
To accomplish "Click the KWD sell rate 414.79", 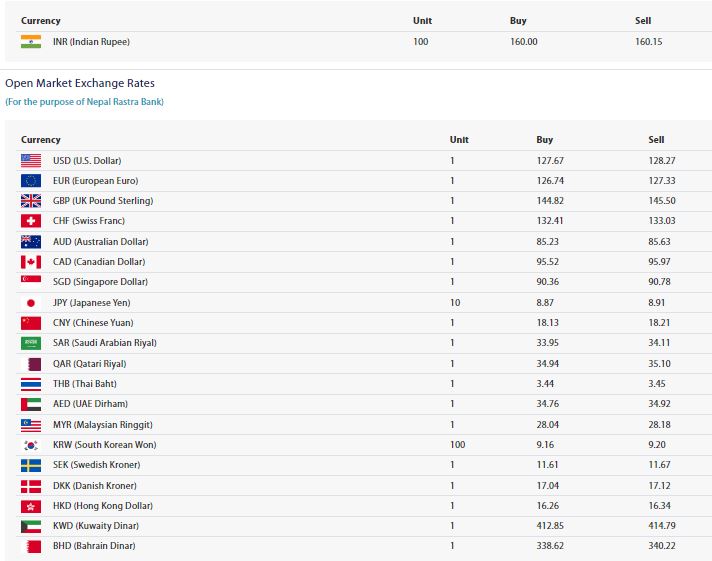I will click(x=662, y=526).
